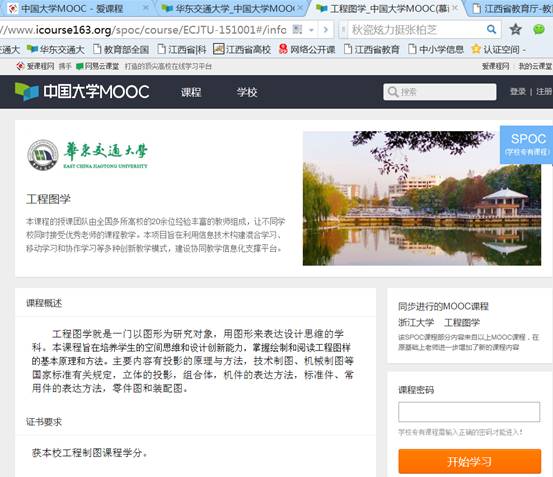
Task: Open the 网络公开课 bookmark
Action: (306, 50)
